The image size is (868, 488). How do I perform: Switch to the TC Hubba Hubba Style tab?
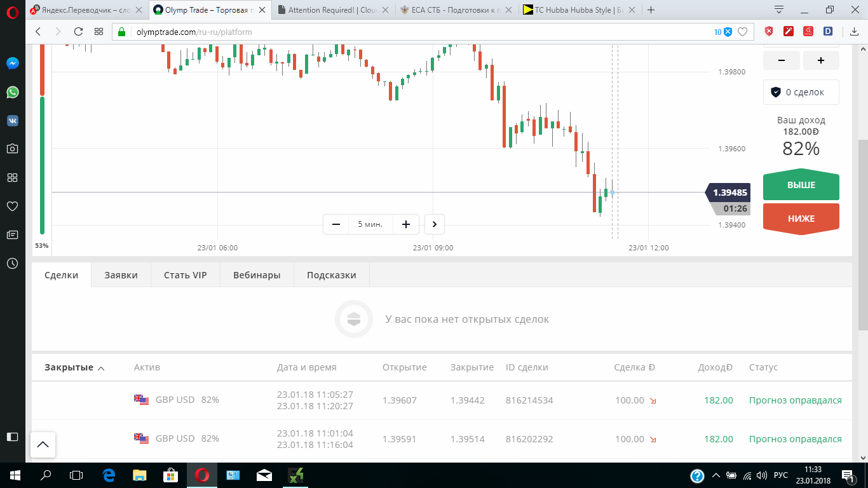[x=577, y=10]
